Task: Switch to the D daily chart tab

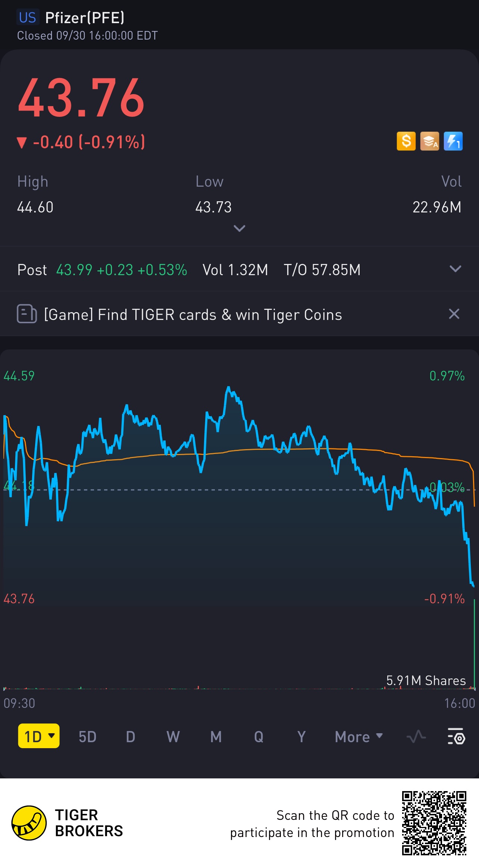Action: pyautogui.click(x=131, y=737)
